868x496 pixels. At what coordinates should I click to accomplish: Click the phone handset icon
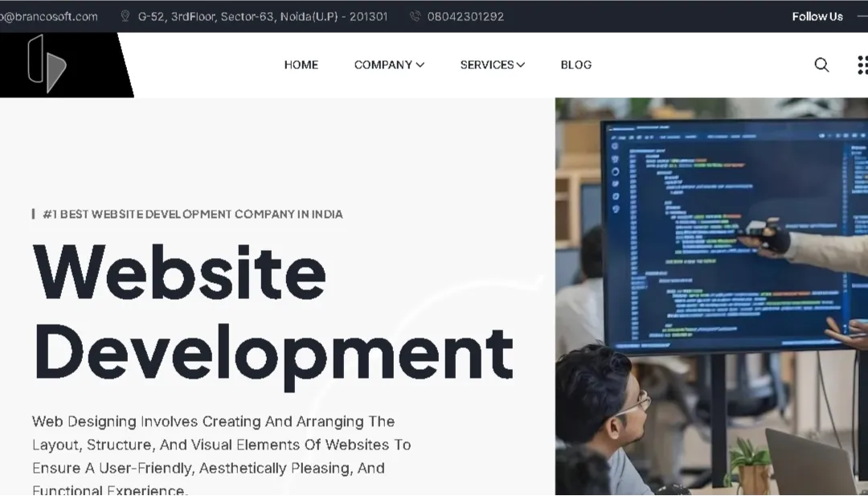(415, 16)
